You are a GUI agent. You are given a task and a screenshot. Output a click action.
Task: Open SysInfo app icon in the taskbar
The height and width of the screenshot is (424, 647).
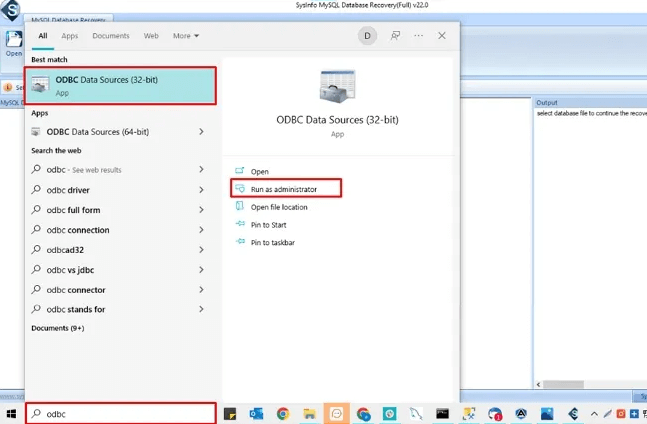click(574, 414)
